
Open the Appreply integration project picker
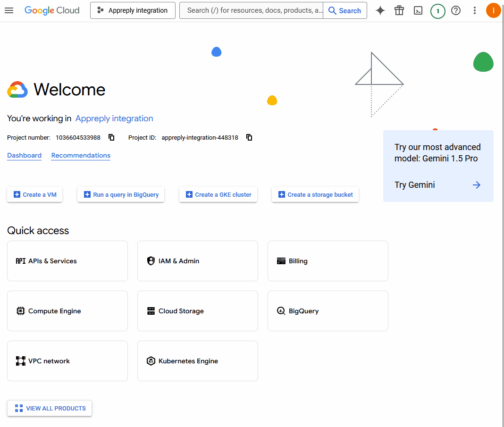pos(133,10)
